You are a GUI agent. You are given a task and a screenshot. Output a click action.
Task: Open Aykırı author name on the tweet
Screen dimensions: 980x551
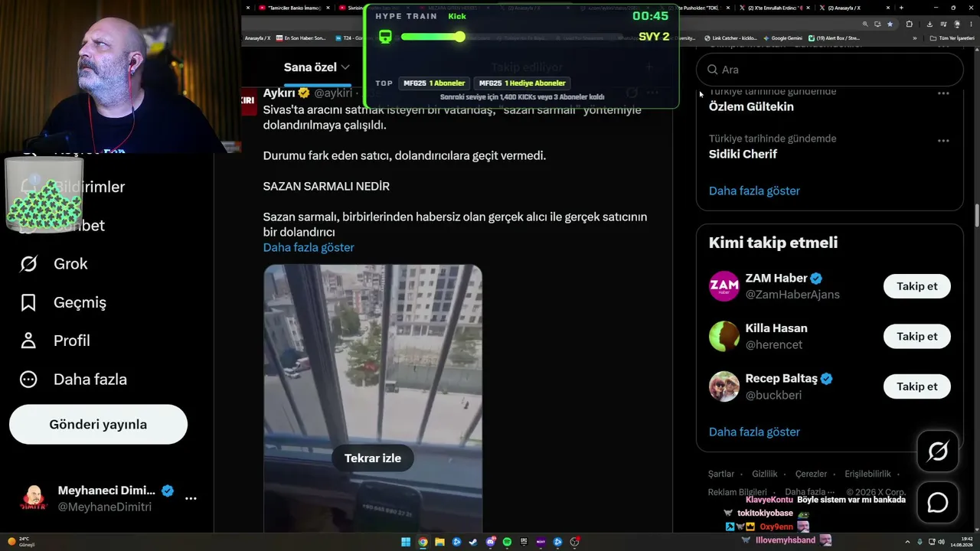(279, 93)
